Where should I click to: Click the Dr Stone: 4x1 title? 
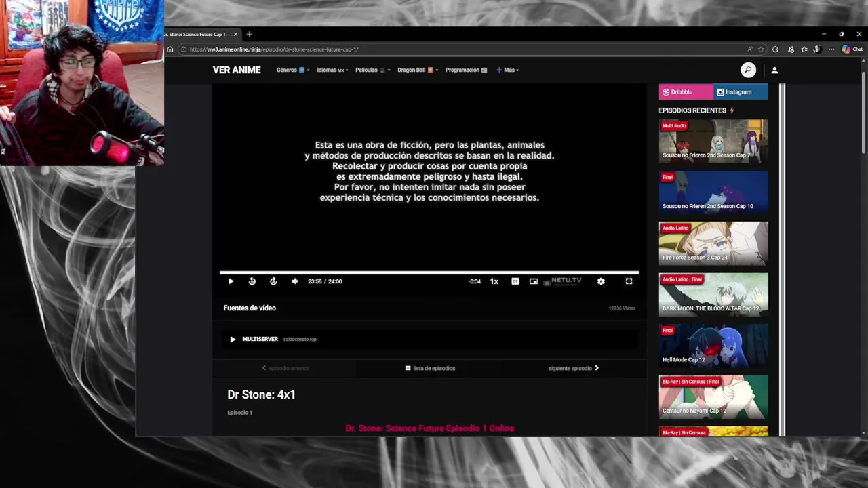point(261,394)
